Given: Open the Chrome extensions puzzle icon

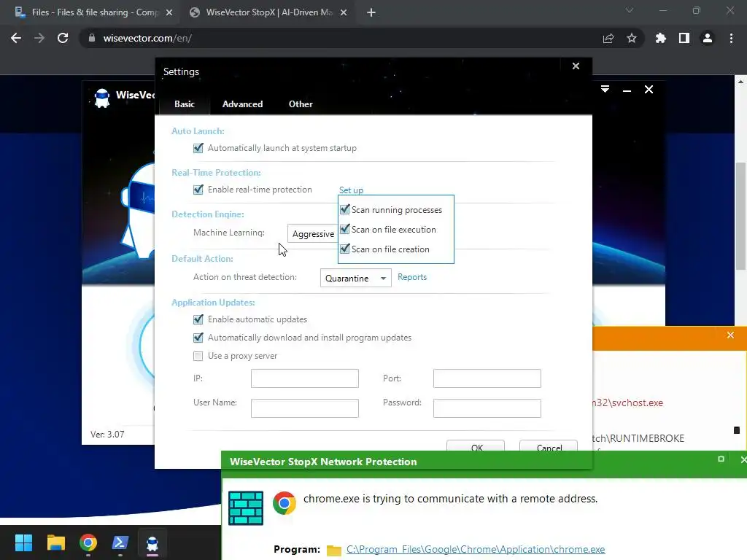Looking at the screenshot, I should point(661,38).
